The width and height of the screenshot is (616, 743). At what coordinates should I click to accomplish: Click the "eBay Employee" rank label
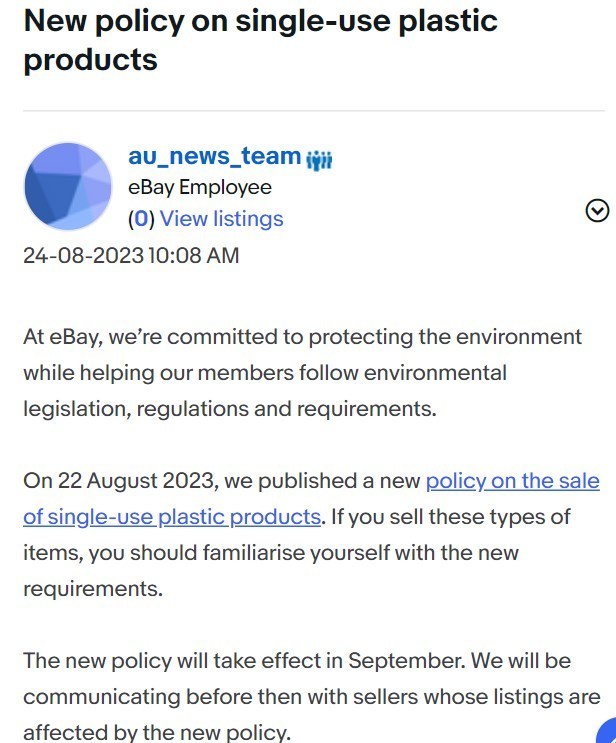pos(200,187)
